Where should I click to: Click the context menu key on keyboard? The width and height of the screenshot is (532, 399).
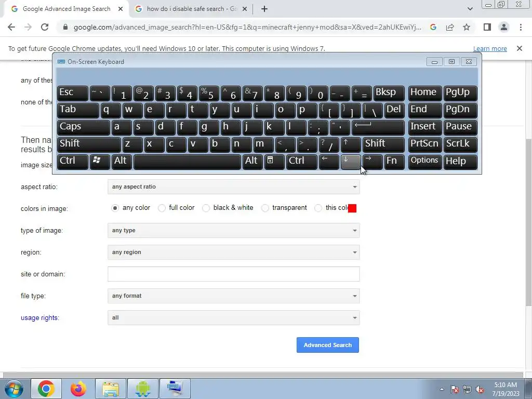pos(274,161)
